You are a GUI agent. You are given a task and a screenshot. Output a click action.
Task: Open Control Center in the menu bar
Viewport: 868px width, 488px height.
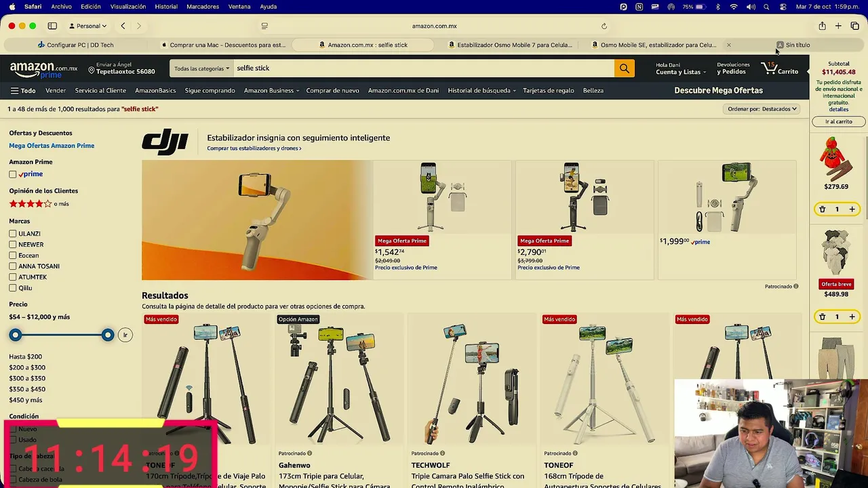point(783,7)
